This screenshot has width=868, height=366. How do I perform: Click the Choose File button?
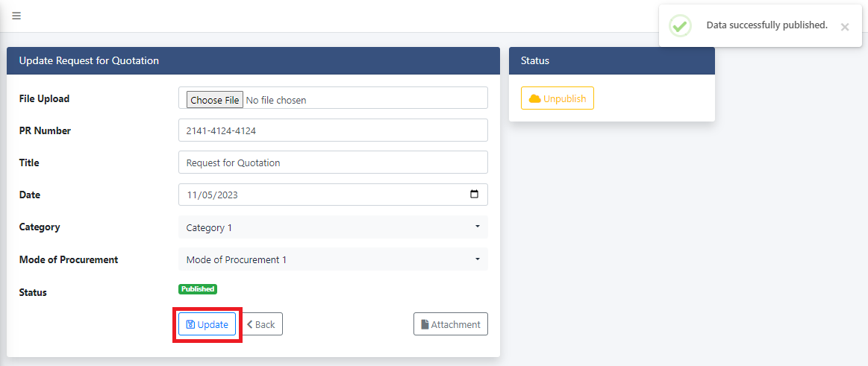(214, 100)
